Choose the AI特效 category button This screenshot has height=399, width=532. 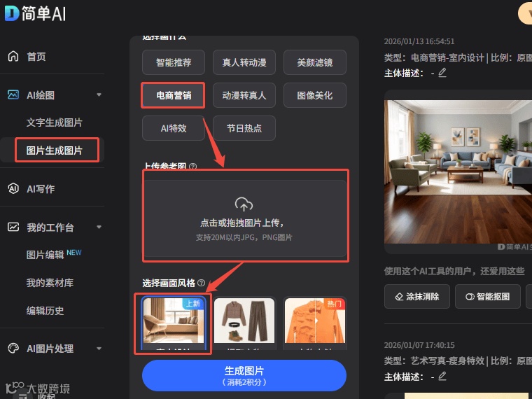(174, 128)
